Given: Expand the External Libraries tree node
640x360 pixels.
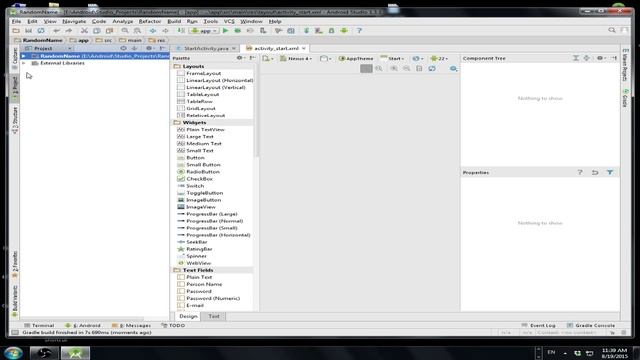Looking at the screenshot, I should 24,63.
